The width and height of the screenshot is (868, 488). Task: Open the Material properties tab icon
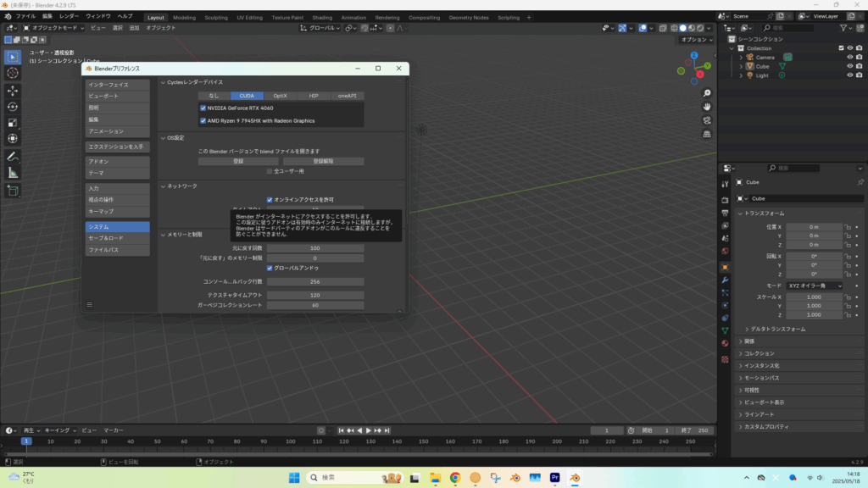pos(726,344)
